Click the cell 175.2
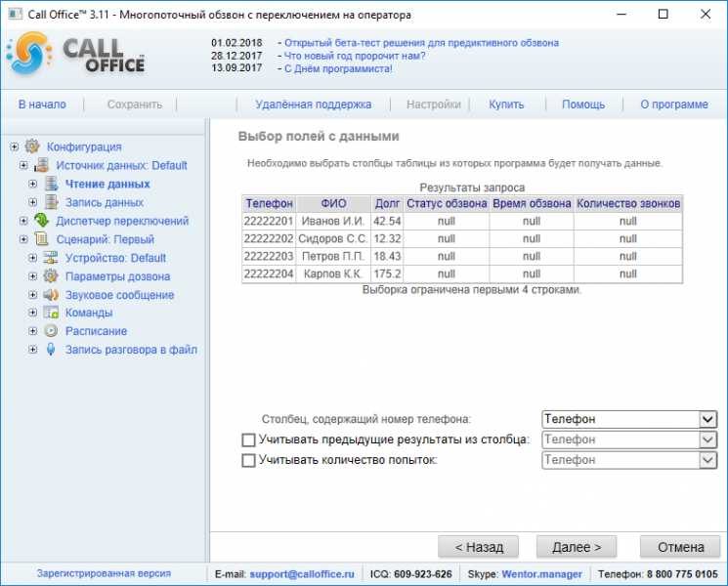The image size is (728, 586). pyautogui.click(x=387, y=273)
